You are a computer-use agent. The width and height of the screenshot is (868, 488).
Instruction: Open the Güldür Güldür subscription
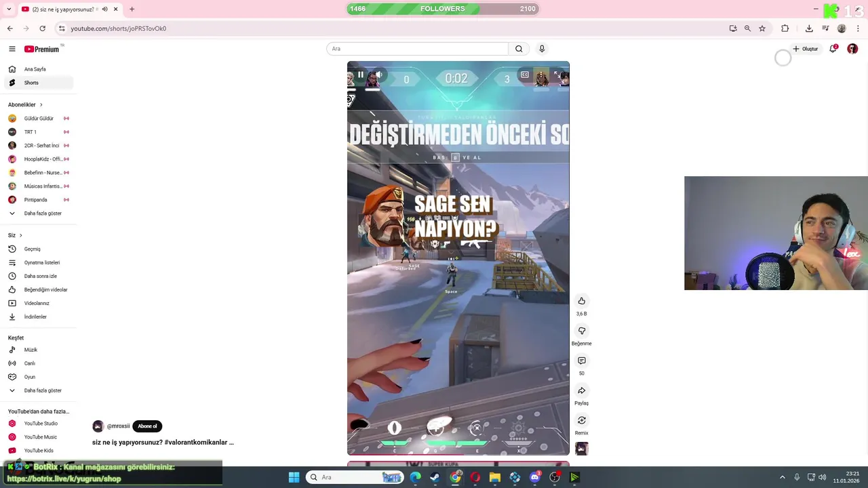click(x=38, y=119)
